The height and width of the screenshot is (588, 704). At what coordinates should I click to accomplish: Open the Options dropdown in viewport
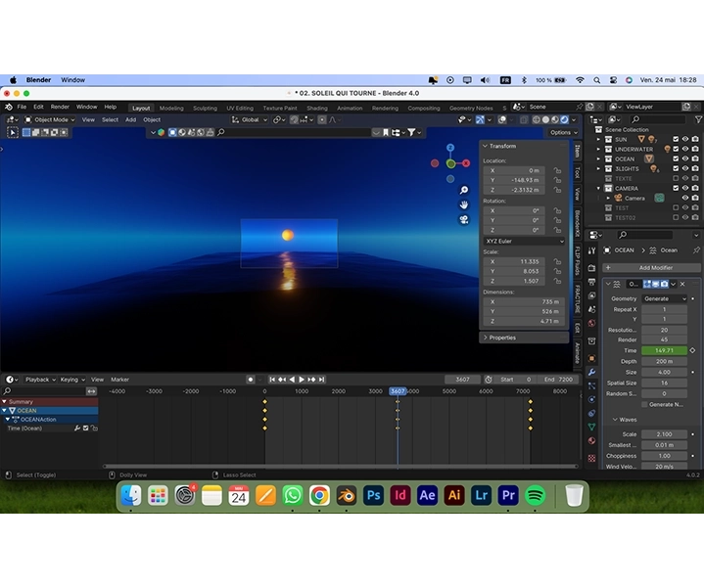click(x=563, y=133)
